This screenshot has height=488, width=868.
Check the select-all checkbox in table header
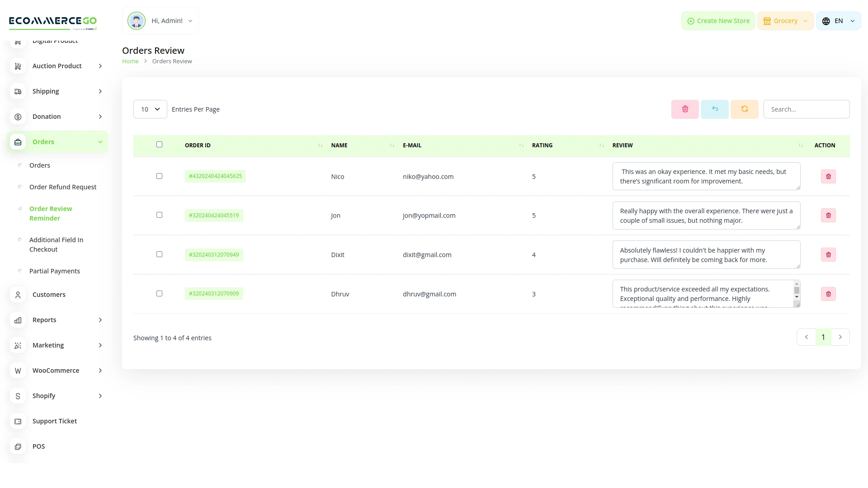[159, 144]
